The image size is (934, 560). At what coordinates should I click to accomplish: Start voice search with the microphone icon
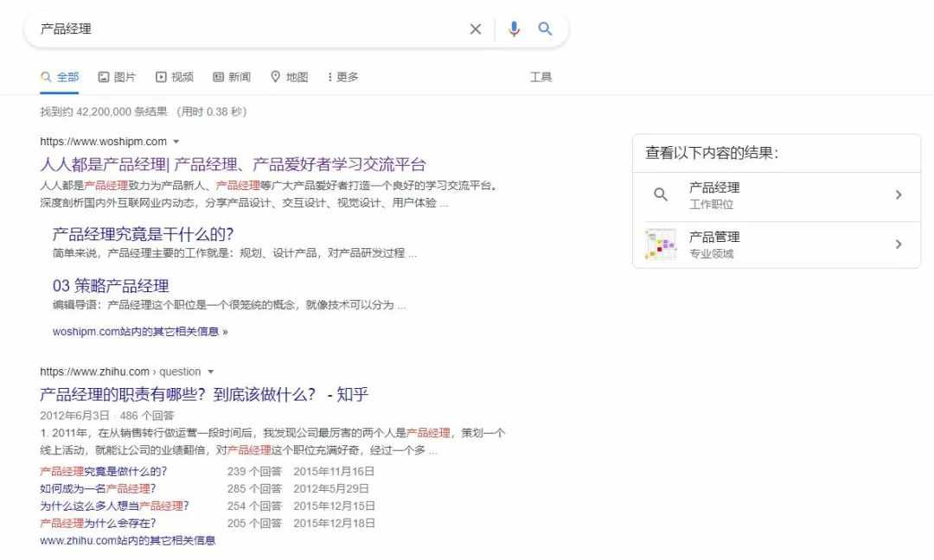coord(514,29)
